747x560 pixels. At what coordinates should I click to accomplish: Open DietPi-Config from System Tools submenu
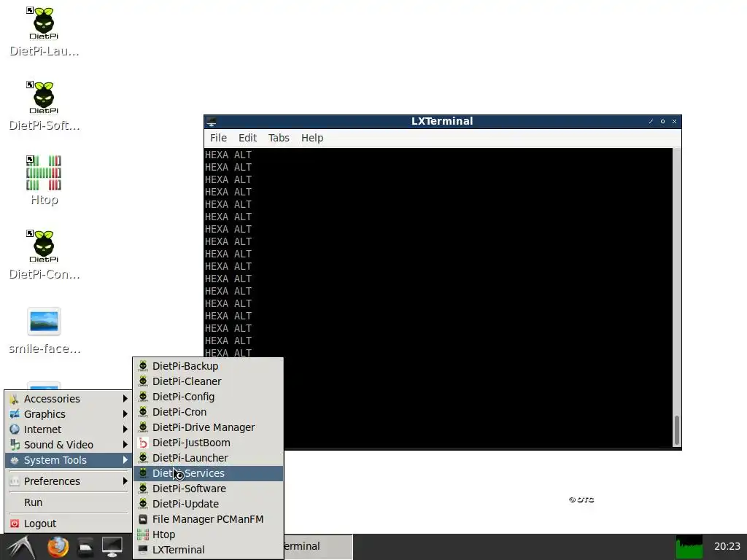pos(208,396)
